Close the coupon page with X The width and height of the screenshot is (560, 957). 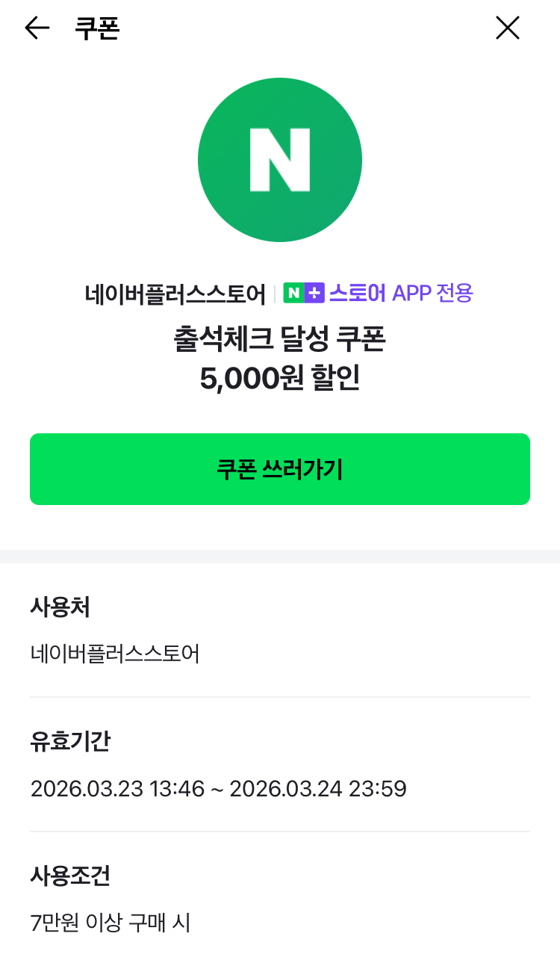coord(508,28)
